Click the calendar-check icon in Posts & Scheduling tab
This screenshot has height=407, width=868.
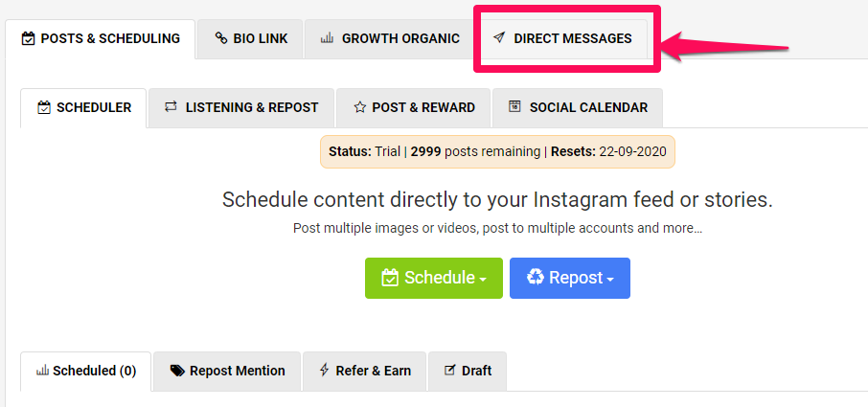[28, 38]
